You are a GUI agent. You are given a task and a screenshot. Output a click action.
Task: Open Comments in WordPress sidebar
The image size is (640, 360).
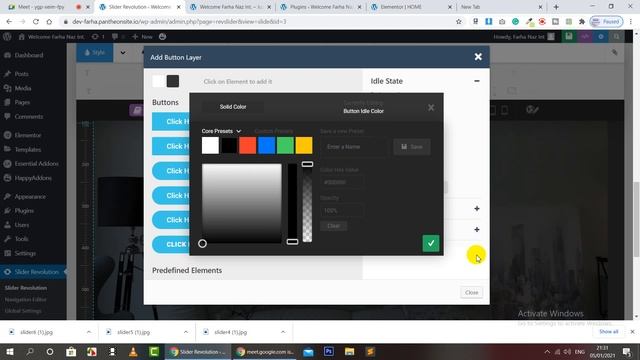(x=29, y=117)
